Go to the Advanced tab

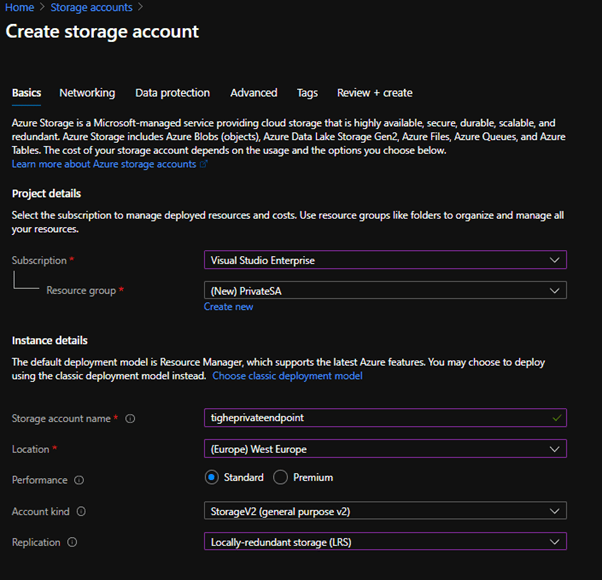pos(253,93)
